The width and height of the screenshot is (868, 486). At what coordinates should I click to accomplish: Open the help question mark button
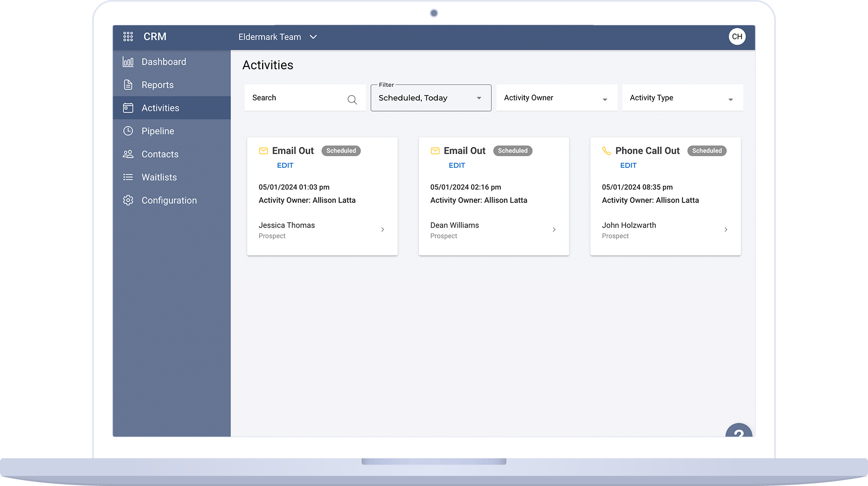pyautogui.click(x=739, y=430)
